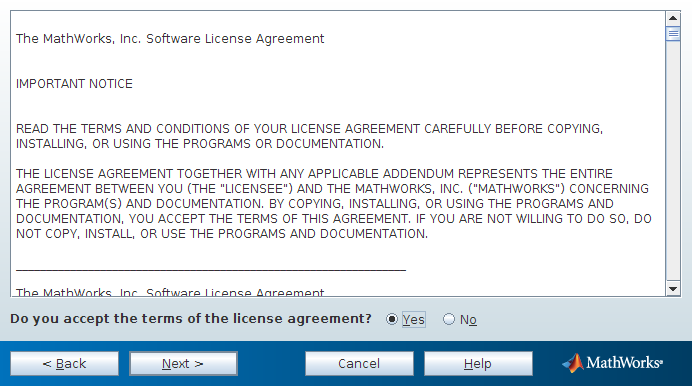This screenshot has height=386, width=692.
Task: Click the MathWorks membrane logo icon
Action: coord(573,363)
